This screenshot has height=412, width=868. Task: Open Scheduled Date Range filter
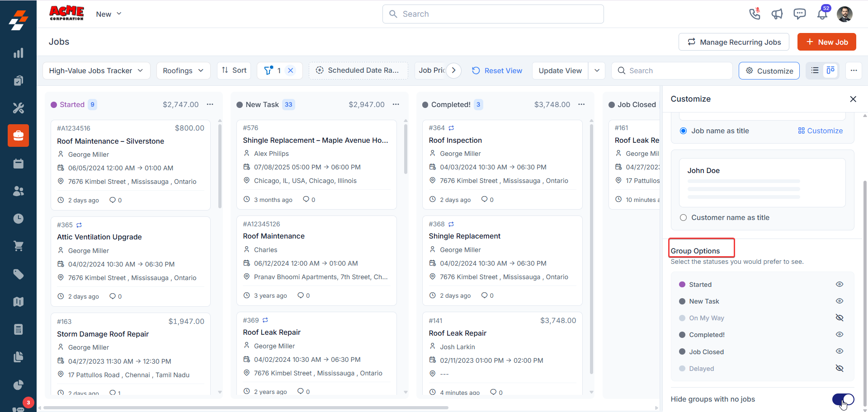pos(359,70)
